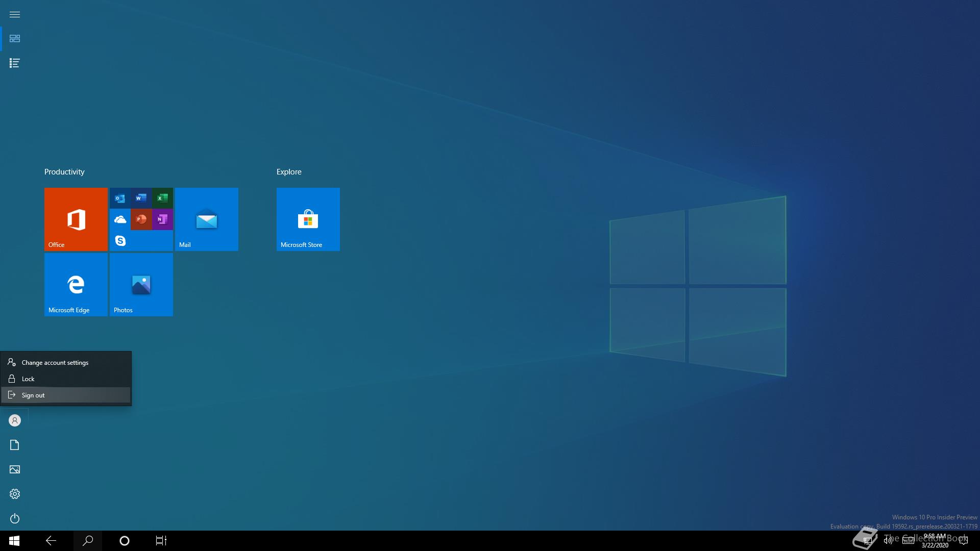980x551 pixels.
Task: Open the Microsoft Edge tile
Action: [76, 285]
